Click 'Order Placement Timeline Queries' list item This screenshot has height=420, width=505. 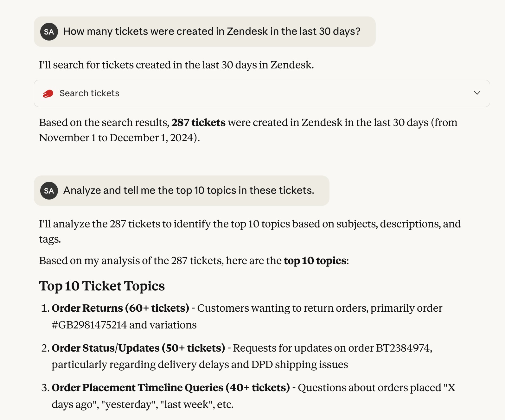(170, 388)
